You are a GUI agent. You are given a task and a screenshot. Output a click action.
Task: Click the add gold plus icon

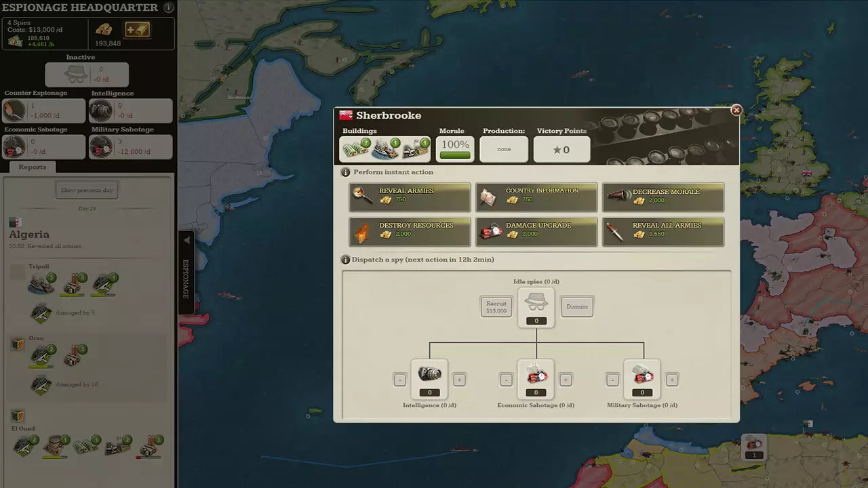(x=136, y=30)
